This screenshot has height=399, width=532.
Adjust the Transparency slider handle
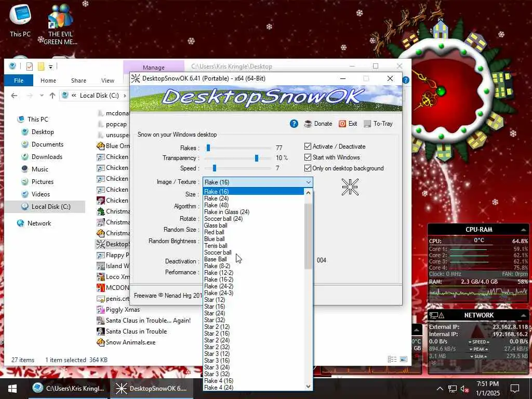257,158
